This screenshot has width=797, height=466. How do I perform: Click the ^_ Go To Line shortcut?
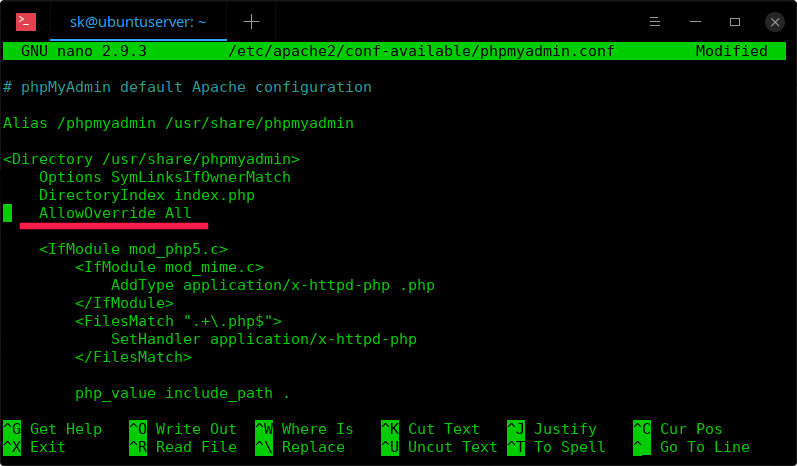(691, 447)
